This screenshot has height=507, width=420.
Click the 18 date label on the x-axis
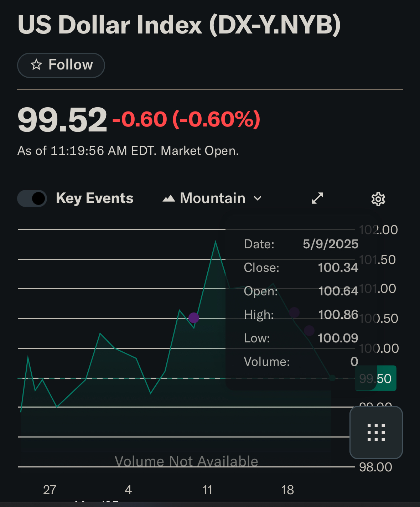287,490
